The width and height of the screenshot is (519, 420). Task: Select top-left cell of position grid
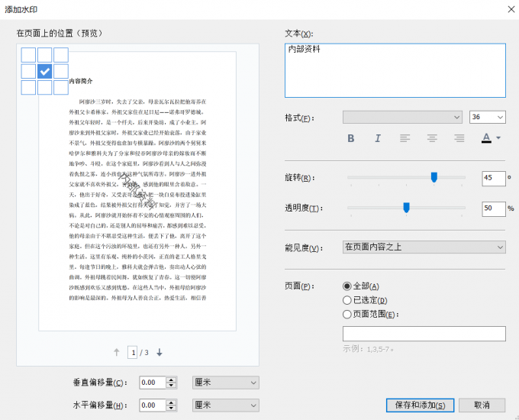[x=28, y=55]
